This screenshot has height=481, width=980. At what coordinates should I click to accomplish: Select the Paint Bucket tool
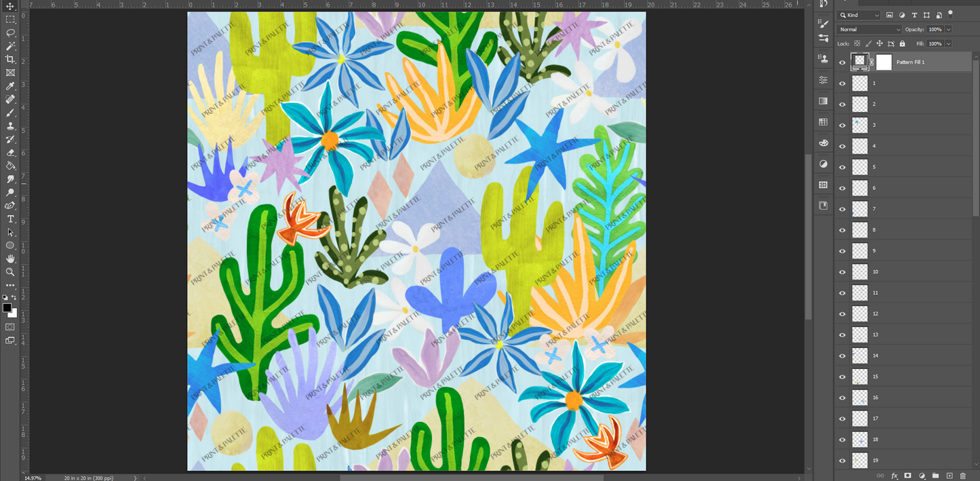click(10, 166)
